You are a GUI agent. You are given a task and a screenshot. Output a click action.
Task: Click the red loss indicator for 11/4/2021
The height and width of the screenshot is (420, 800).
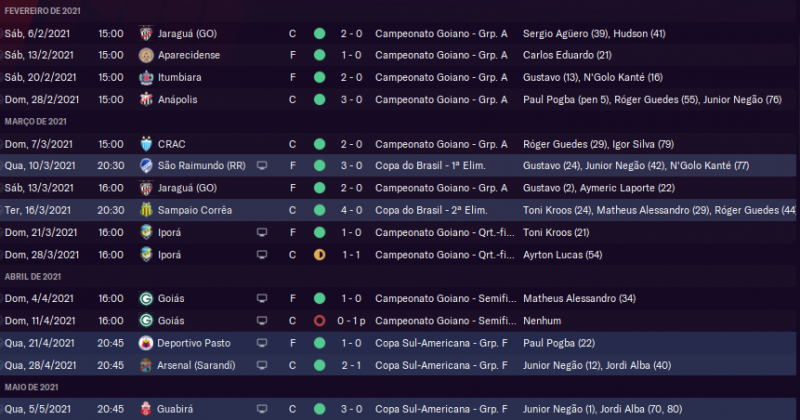click(x=319, y=320)
